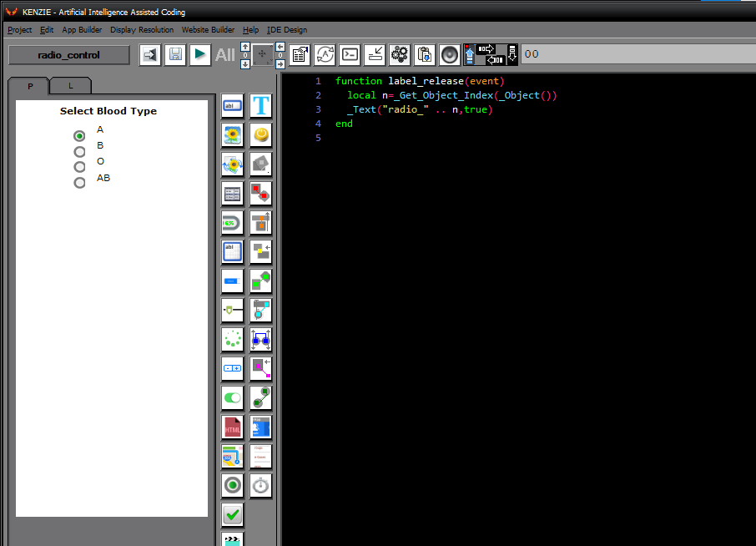This screenshot has width=756, height=546.
Task: Click the import arrow-to-tray icon
Action: 375,54
